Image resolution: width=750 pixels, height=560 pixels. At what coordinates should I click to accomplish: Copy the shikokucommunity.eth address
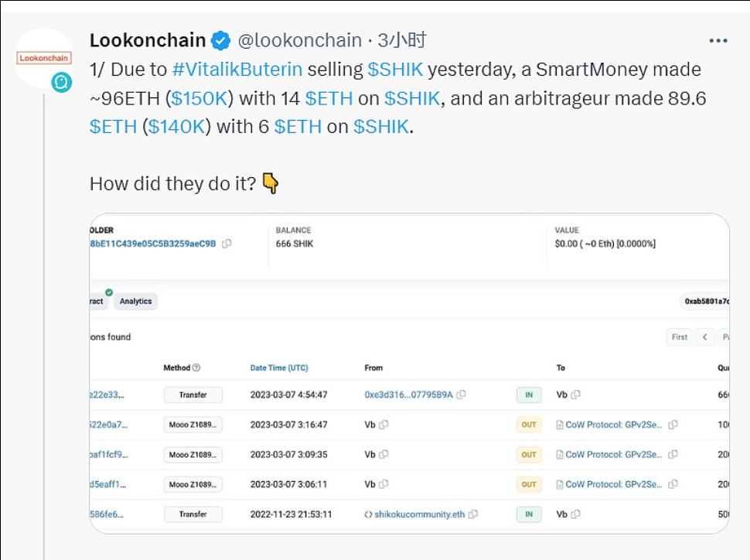pos(473,514)
